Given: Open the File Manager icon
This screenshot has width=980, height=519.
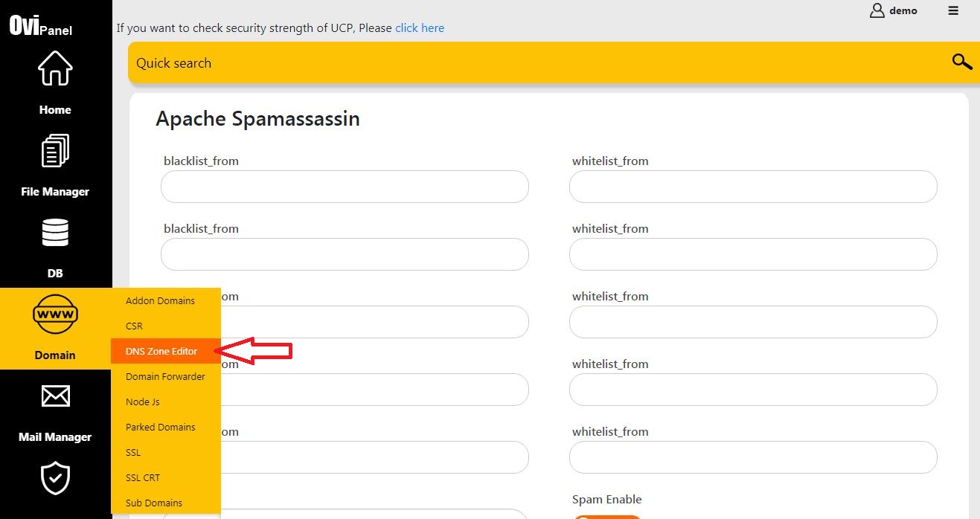Looking at the screenshot, I should tap(55, 150).
